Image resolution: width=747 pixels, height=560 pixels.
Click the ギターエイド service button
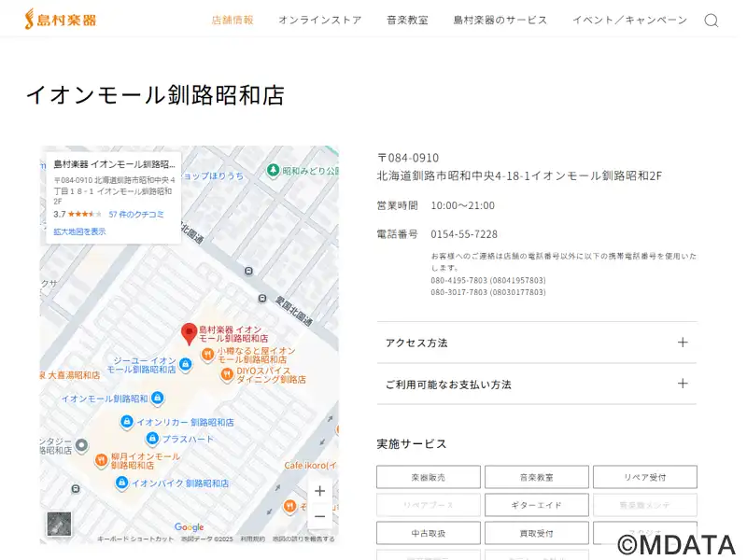(536, 505)
